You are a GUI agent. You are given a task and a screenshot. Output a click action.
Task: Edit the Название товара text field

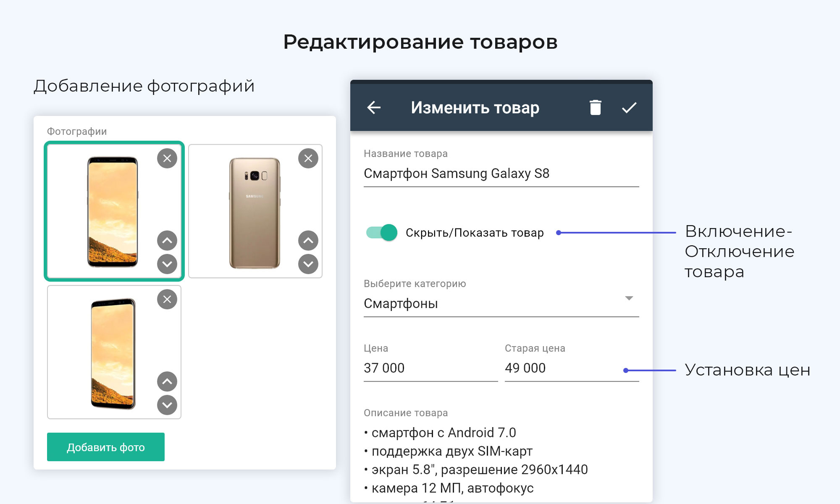point(501,173)
